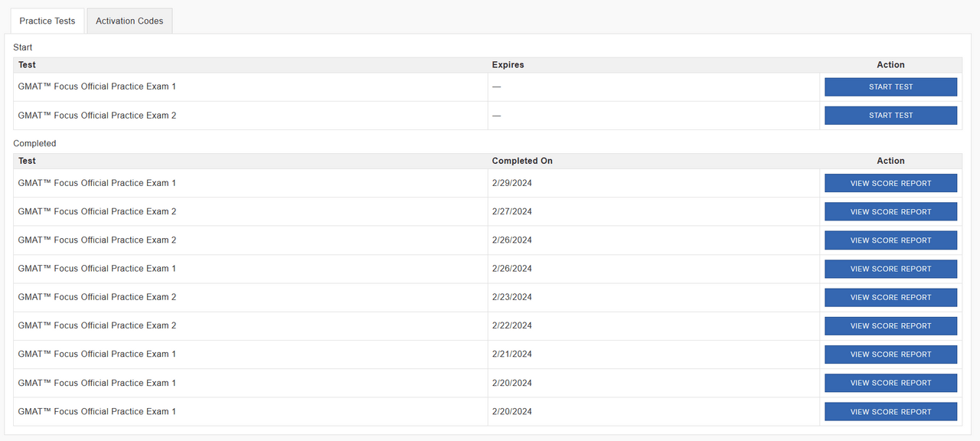Viewport: 980px width, 441px height.
Task: Start Test for unstarted Practice Exam 1
Action: (890, 87)
